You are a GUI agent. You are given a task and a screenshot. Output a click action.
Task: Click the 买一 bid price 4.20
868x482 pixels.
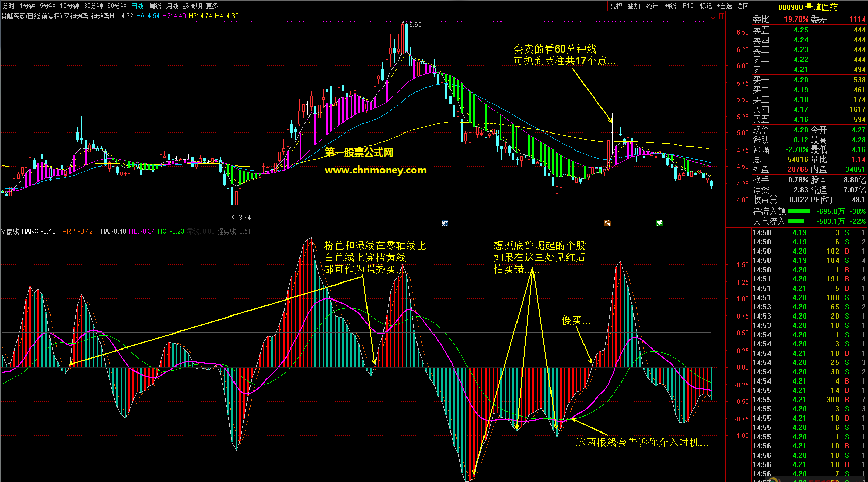(801, 80)
